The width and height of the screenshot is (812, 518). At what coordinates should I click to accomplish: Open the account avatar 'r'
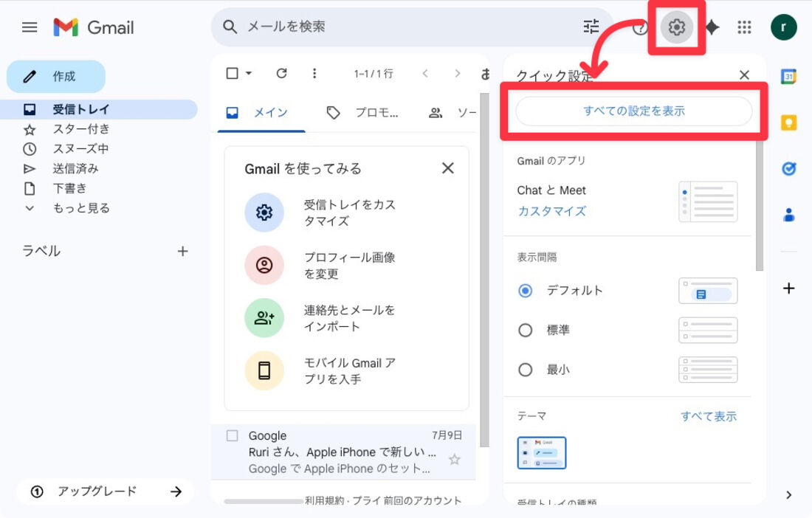pos(783,27)
